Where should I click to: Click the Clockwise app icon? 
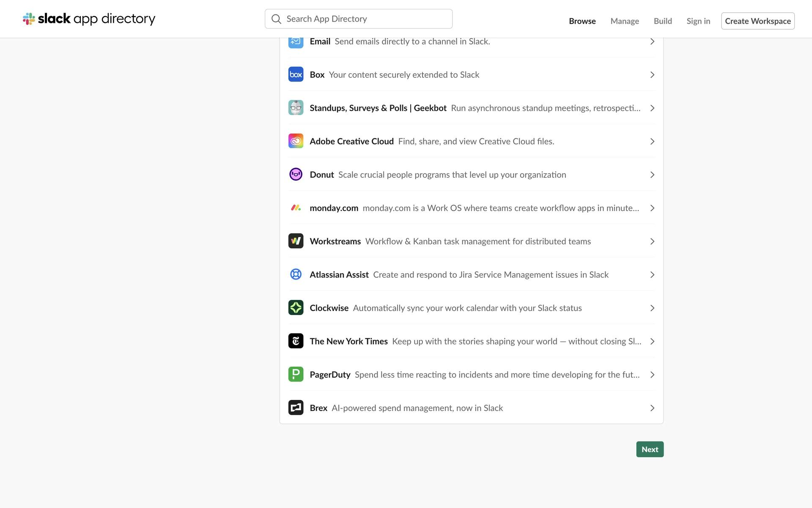point(296,308)
